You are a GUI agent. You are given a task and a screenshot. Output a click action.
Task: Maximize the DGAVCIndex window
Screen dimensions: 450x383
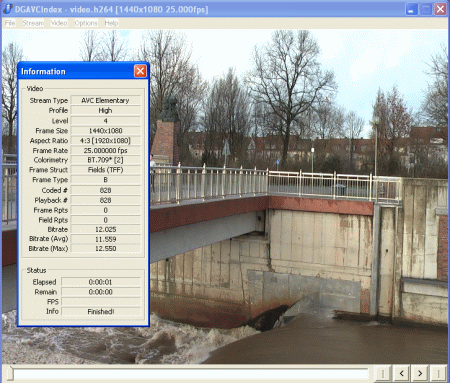coord(426,9)
